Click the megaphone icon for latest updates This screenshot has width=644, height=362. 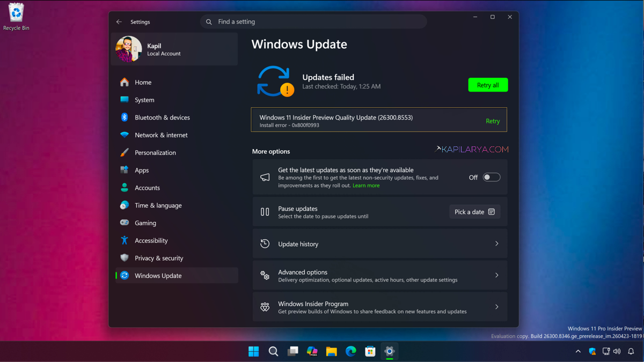(265, 177)
